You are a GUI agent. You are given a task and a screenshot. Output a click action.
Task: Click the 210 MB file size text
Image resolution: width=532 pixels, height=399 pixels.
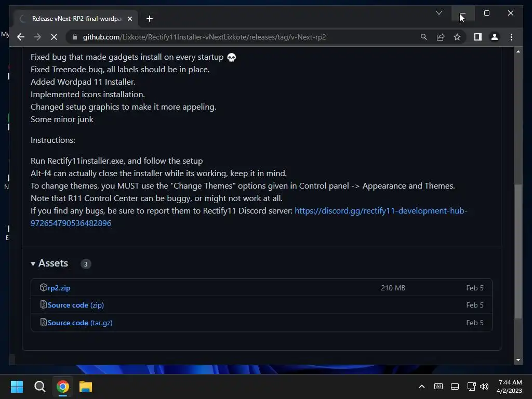click(x=393, y=288)
